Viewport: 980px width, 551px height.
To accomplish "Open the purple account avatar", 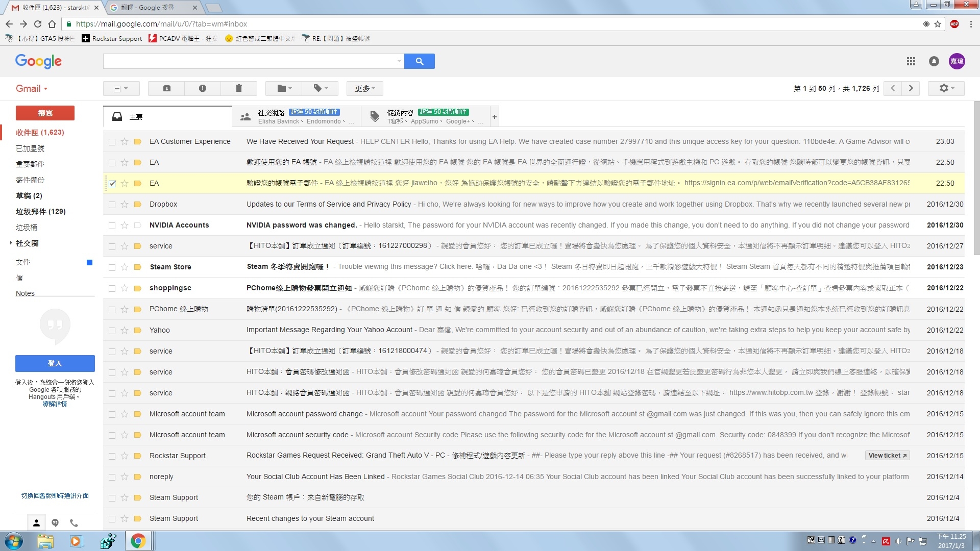I will coord(957,61).
